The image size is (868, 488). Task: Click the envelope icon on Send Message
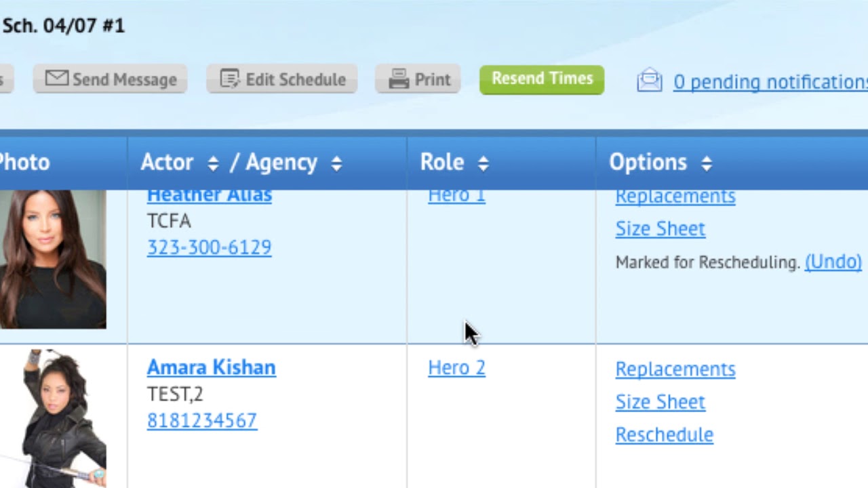[x=57, y=79]
